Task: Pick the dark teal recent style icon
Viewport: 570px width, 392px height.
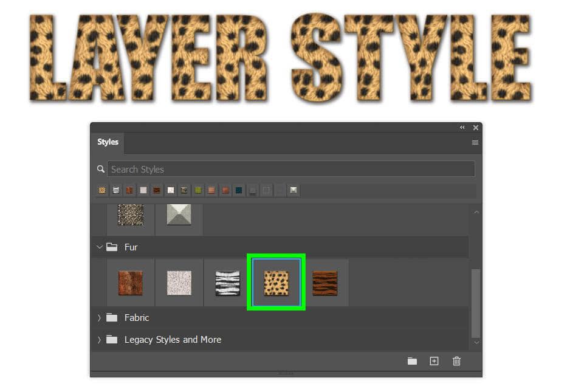Action: click(x=239, y=190)
